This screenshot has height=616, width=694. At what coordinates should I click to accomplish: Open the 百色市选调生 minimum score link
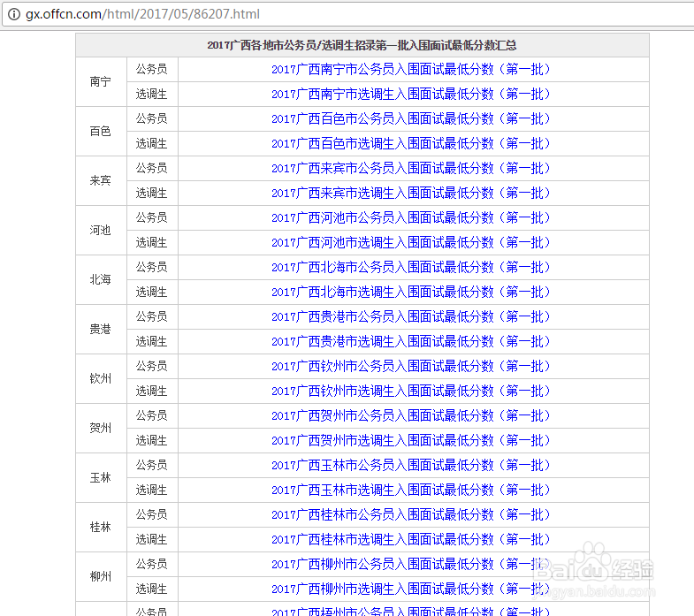(411, 144)
